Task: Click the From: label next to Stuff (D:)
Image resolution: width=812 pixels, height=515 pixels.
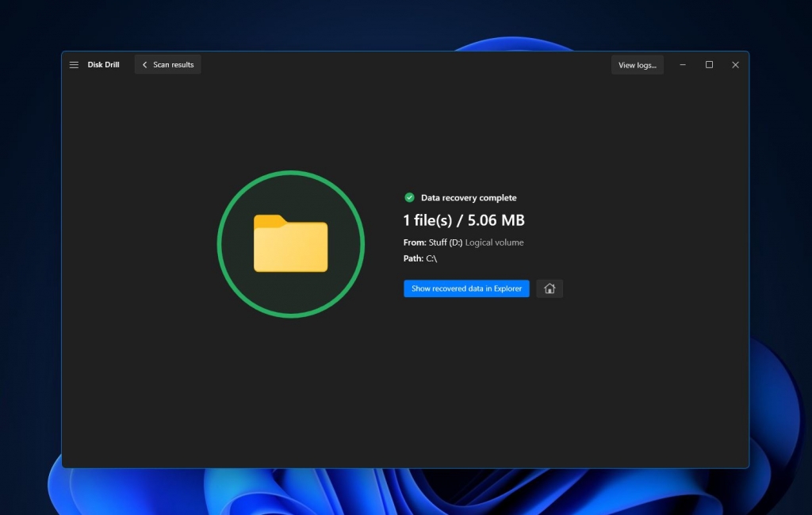Action: point(413,242)
